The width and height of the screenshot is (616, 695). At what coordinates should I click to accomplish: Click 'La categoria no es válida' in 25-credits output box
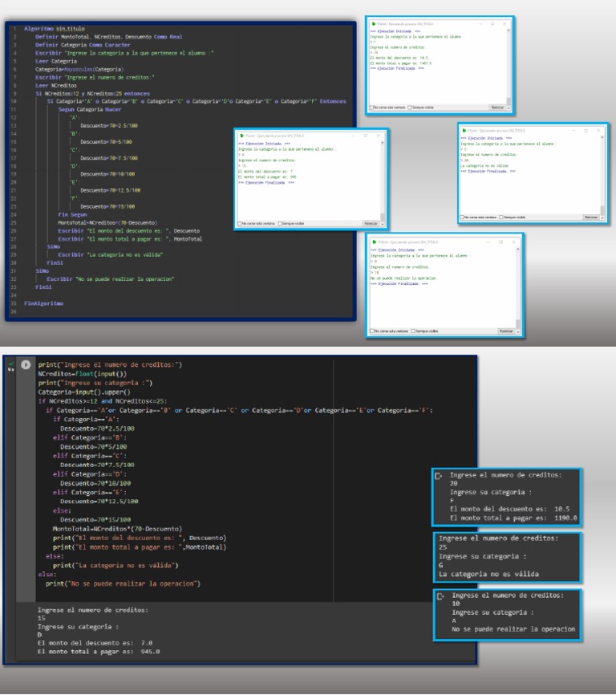(488, 574)
